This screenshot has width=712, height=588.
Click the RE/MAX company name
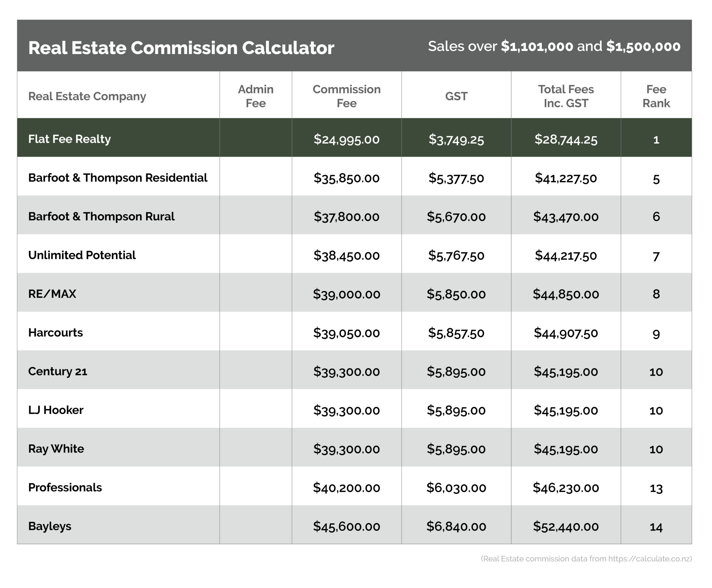click(x=52, y=294)
